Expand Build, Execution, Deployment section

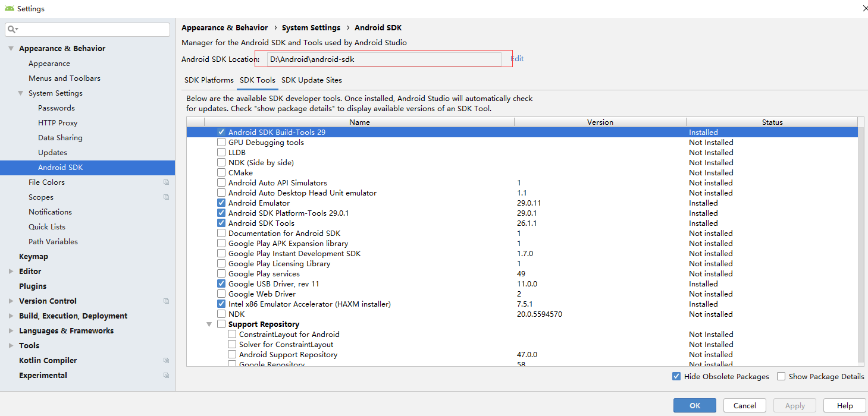click(x=11, y=316)
